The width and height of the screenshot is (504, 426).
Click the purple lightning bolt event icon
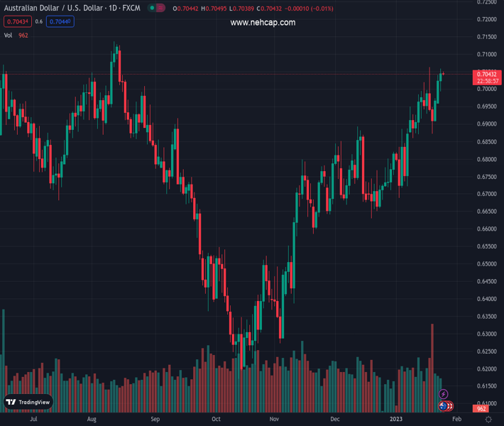[444, 394]
